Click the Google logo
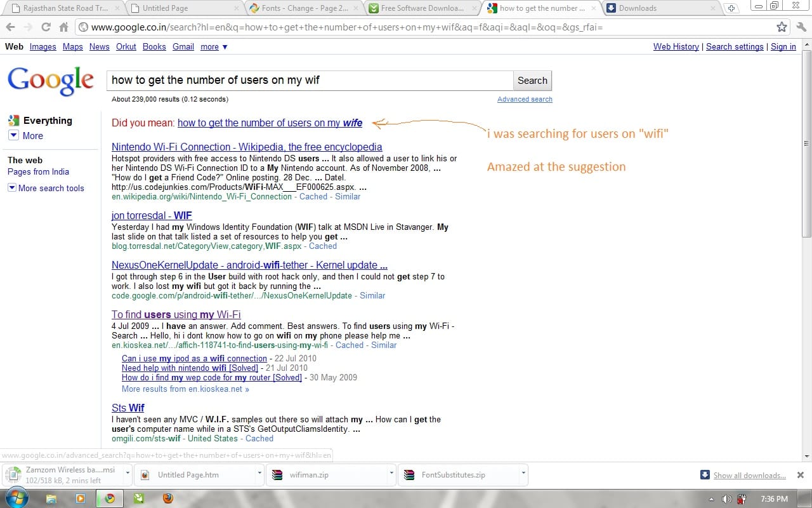The height and width of the screenshot is (508, 812). (x=51, y=81)
